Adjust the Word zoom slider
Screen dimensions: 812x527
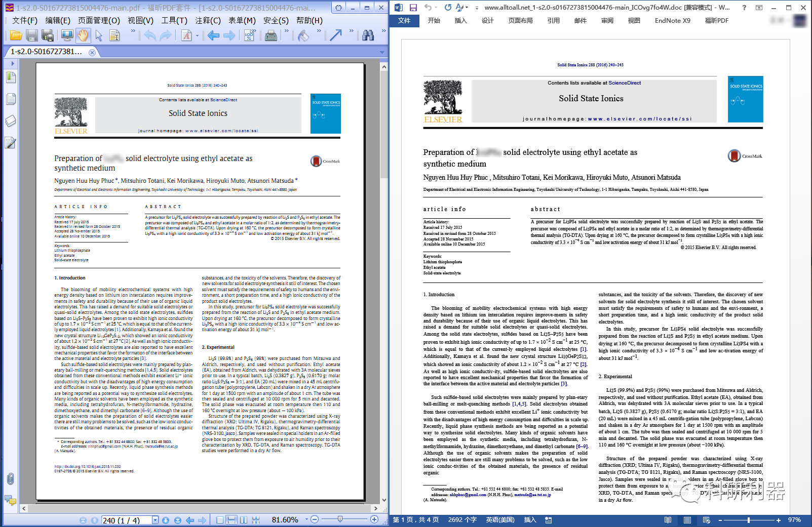click(x=749, y=520)
